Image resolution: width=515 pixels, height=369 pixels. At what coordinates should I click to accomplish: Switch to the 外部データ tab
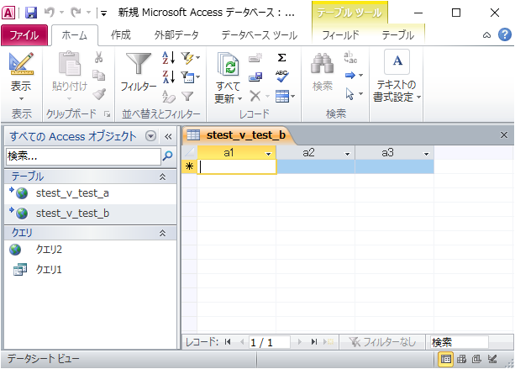(x=176, y=35)
